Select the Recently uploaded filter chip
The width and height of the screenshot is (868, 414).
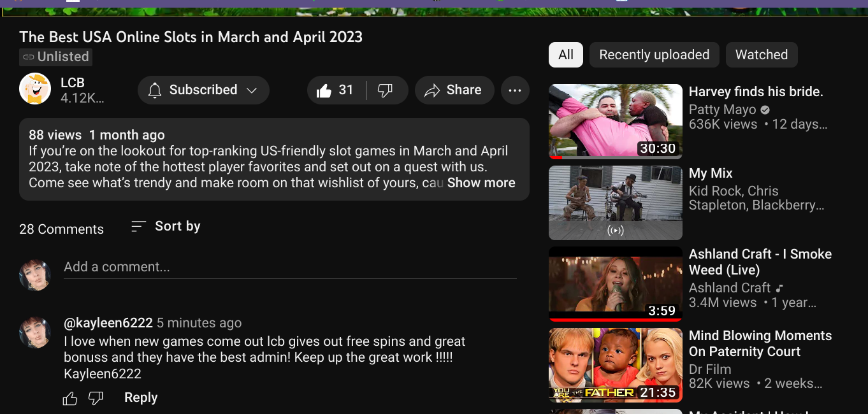pyautogui.click(x=655, y=55)
